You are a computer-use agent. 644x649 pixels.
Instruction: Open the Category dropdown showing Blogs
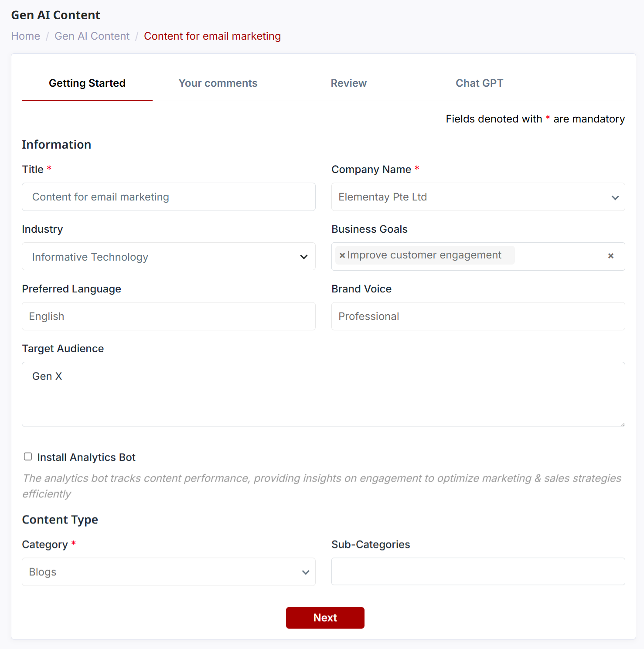coord(168,572)
